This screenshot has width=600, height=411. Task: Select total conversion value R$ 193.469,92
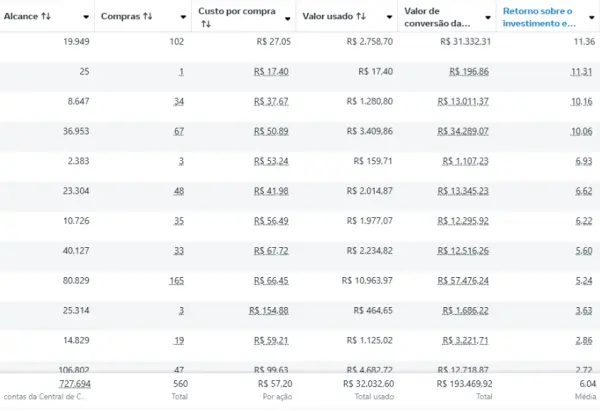coord(465,383)
